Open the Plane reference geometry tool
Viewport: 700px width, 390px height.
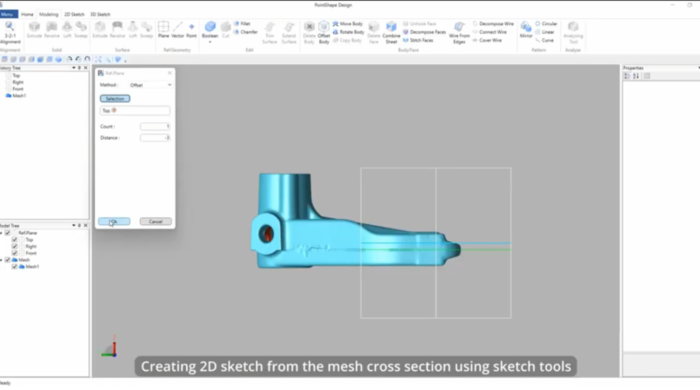coord(163,29)
